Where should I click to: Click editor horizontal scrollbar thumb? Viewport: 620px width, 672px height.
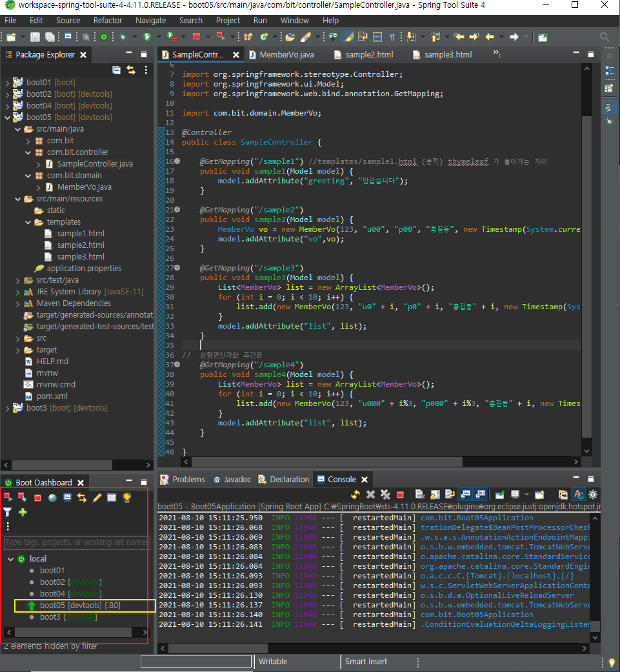[x=327, y=462]
